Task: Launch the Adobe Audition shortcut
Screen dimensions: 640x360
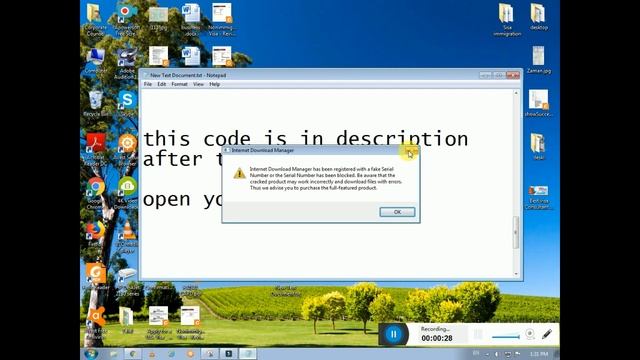Action: coord(127,62)
